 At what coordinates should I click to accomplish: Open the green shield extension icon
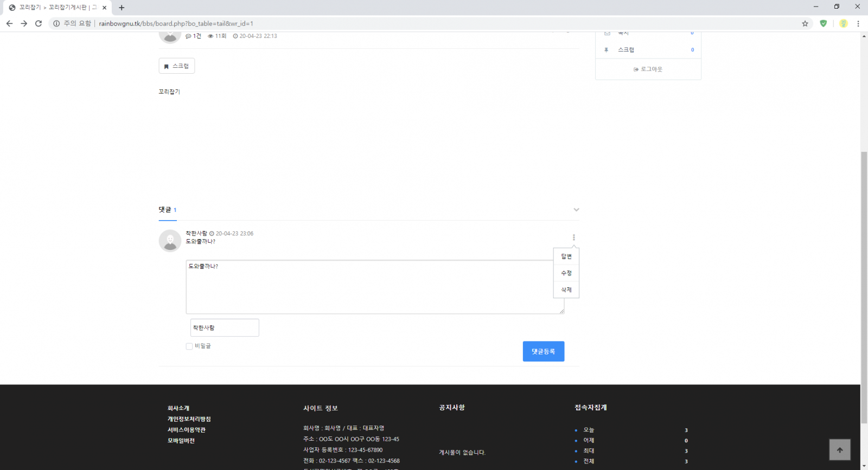pyautogui.click(x=823, y=23)
